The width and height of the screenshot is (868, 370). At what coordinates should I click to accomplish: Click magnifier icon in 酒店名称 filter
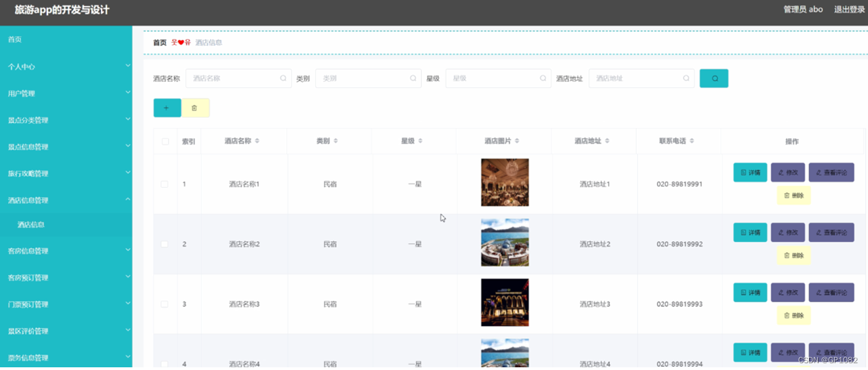pyautogui.click(x=283, y=79)
